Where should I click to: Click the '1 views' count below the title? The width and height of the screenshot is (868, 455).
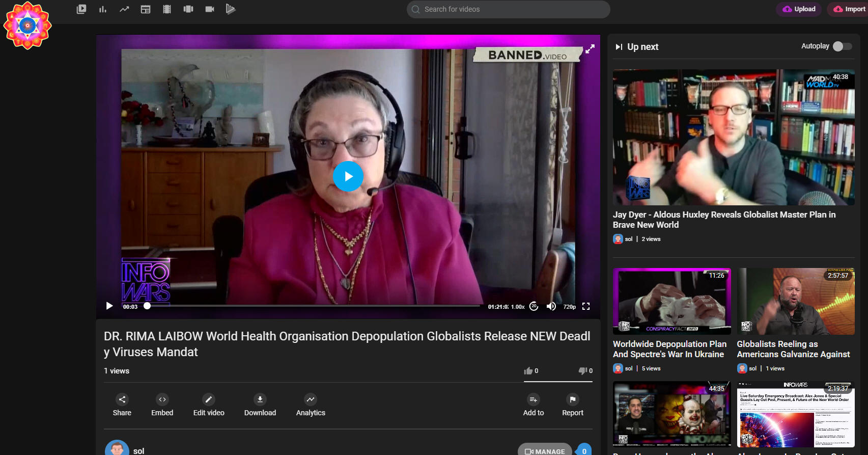pos(117,371)
